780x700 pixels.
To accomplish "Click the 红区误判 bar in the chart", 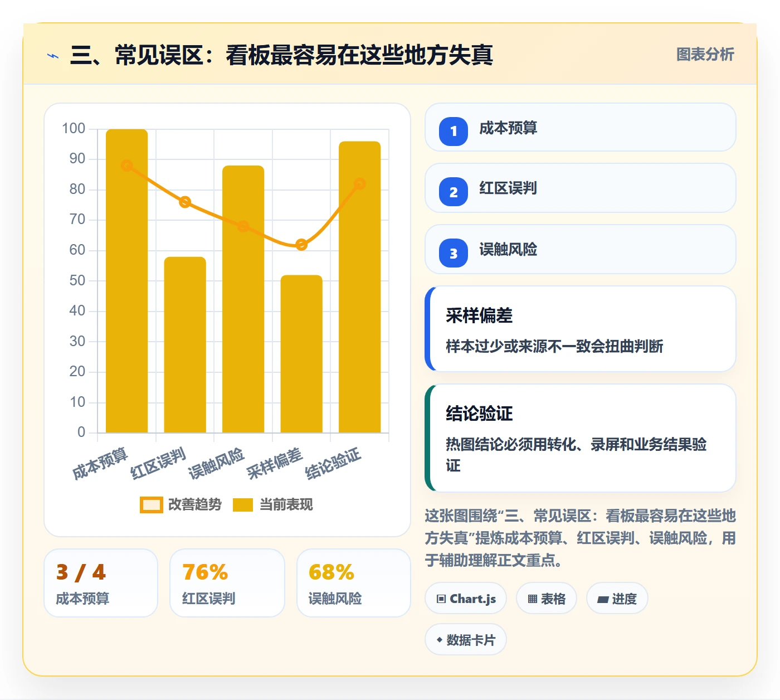I will (185, 344).
